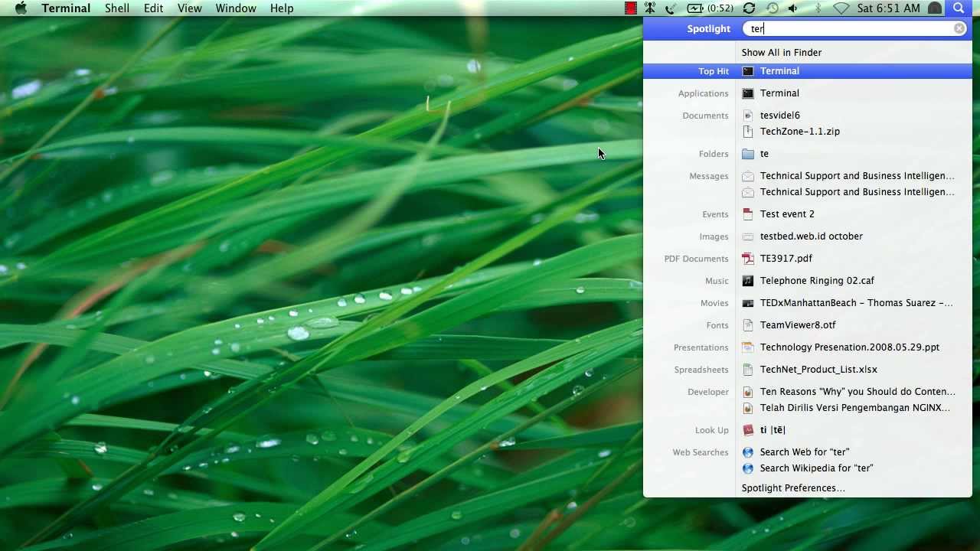Open the Window menu
Viewport: 980px width, 551px height.
[x=236, y=8]
